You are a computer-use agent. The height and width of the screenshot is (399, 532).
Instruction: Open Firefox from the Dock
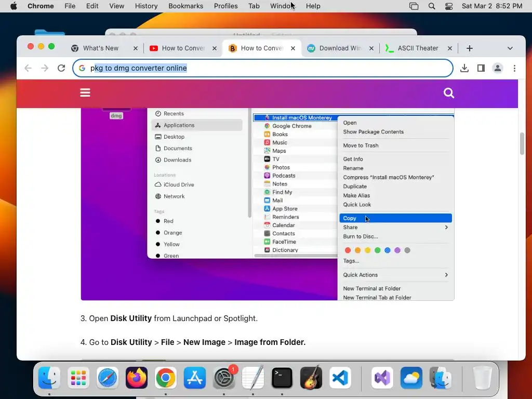(137, 378)
